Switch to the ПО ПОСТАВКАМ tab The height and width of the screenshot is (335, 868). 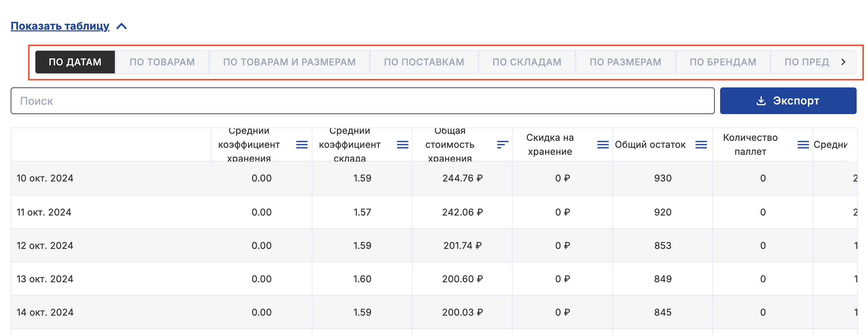(424, 62)
